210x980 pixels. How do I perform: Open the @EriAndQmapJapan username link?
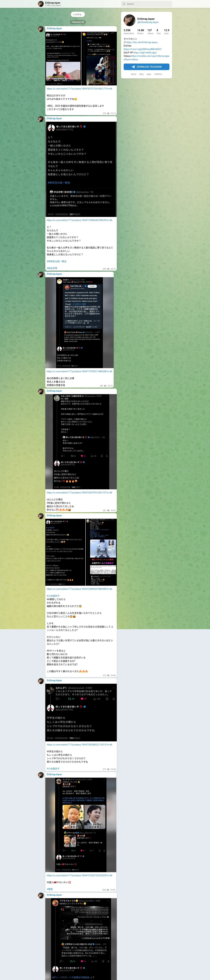[148, 22]
